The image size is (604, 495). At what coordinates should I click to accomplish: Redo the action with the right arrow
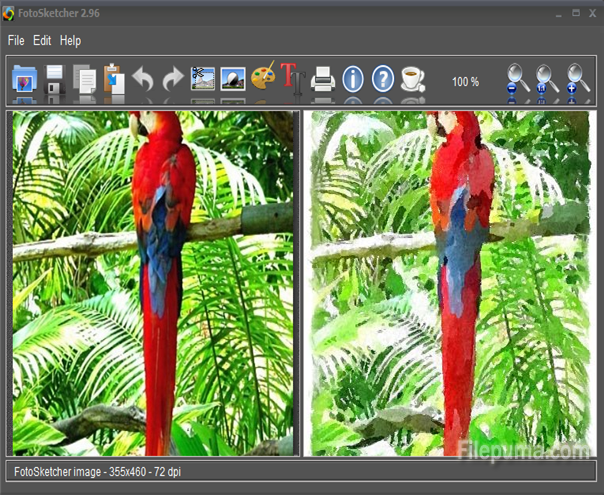[x=172, y=80]
